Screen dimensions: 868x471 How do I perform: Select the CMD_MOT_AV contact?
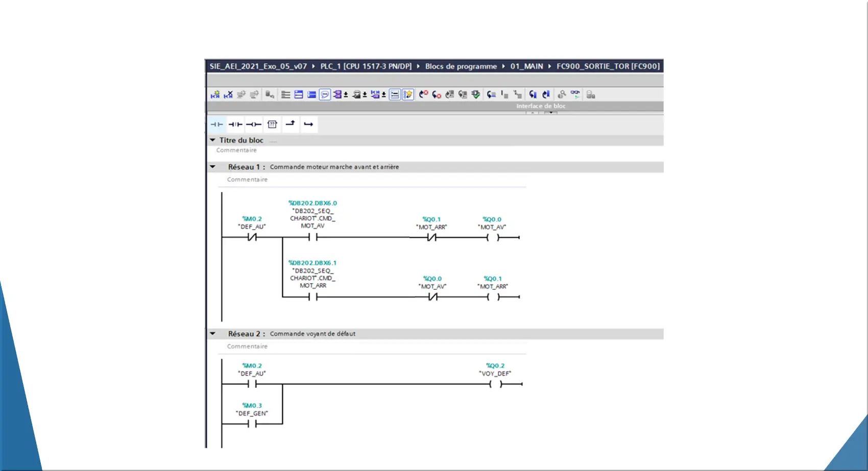pyautogui.click(x=312, y=237)
